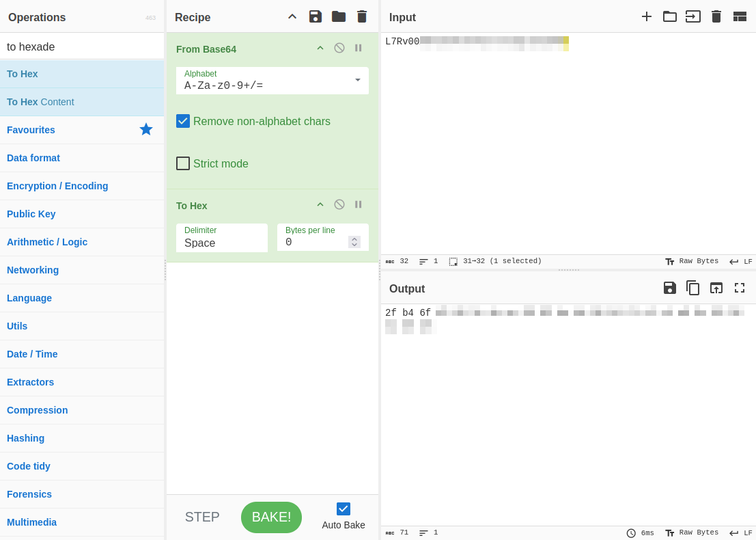This screenshot has height=540, width=756.
Task: Click the operations search field
Action: coord(82,46)
